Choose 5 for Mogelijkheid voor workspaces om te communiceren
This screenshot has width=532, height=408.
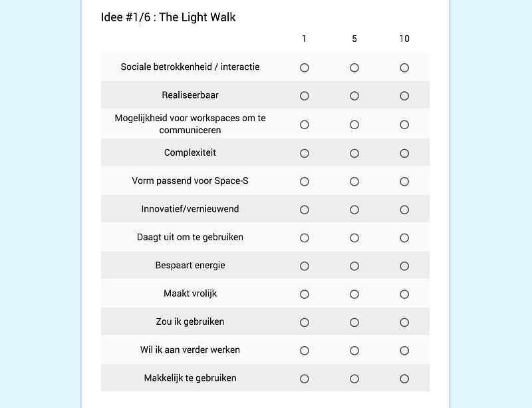pyautogui.click(x=354, y=124)
